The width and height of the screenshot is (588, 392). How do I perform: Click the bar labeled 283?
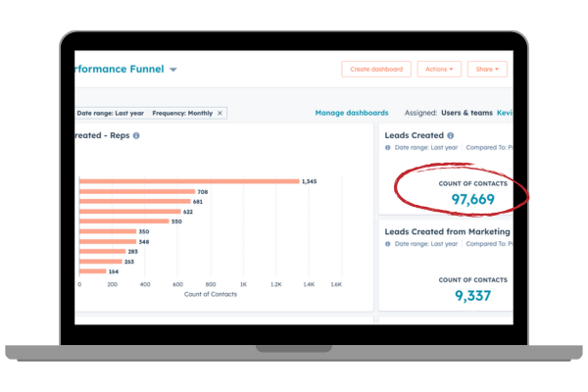click(102, 251)
